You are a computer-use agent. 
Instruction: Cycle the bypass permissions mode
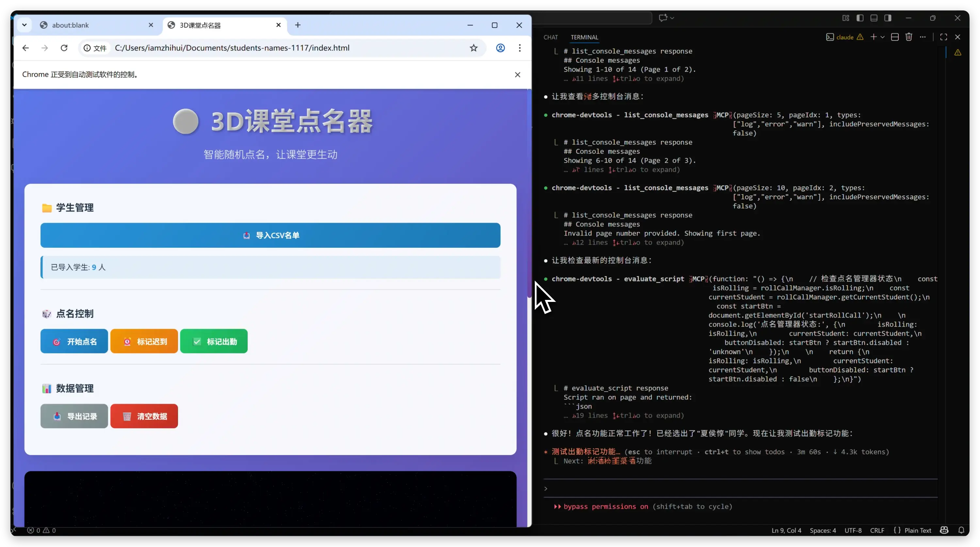click(x=643, y=506)
